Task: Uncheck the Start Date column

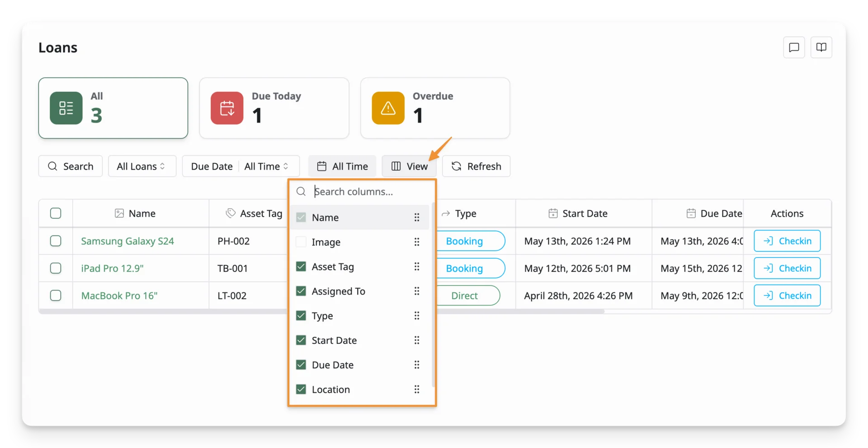Action: coord(301,340)
